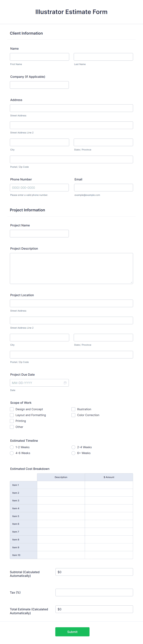Check the Design and Concept box

tap(12, 409)
